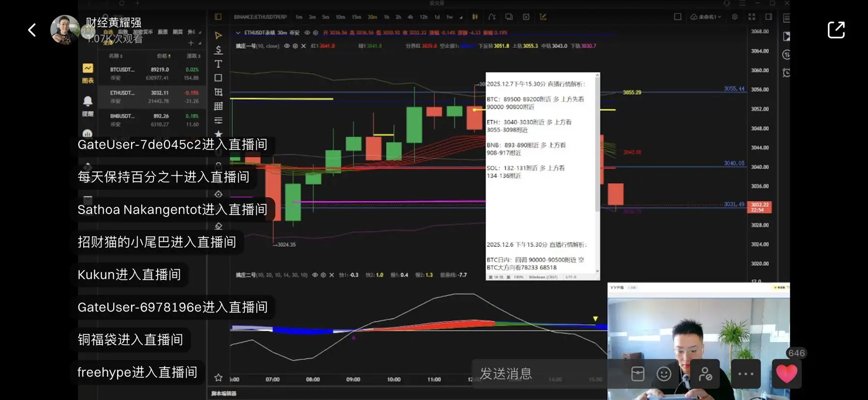The width and height of the screenshot is (868, 400).
Task: Open the 提醒 alerts bell icon
Action: tap(88, 106)
